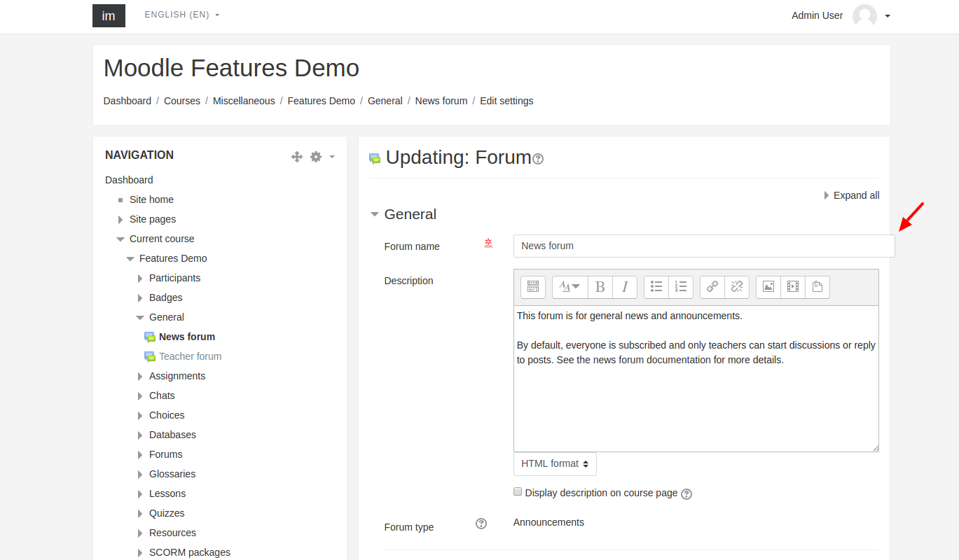Open Miscellaneous category in breadcrumb

pos(244,101)
